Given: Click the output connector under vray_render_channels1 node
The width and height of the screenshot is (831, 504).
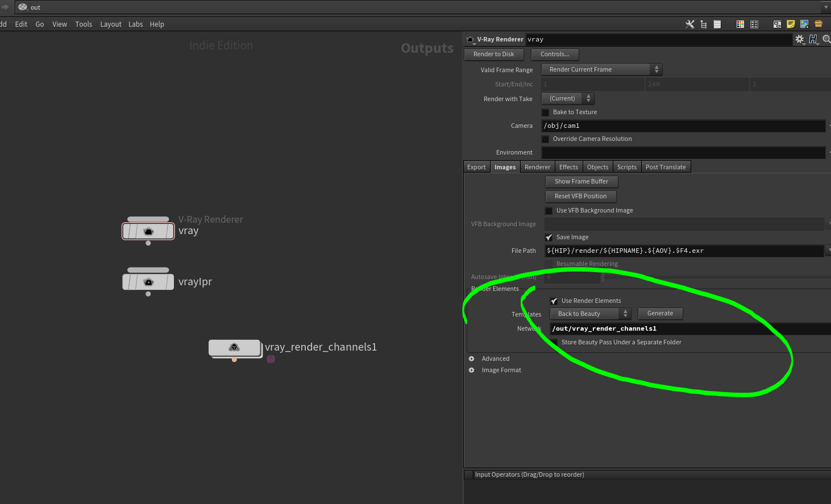Looking at the screenshot, I should coord(234,360).
